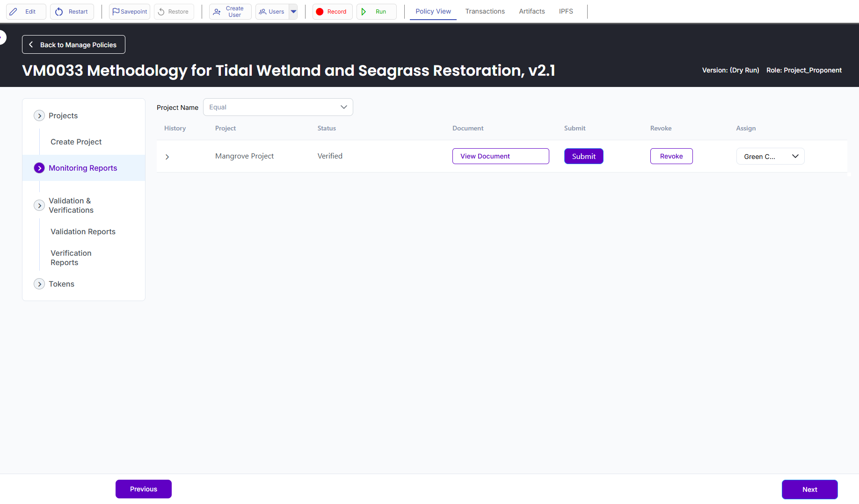Click the Savepoint flag icon
This screenshot has width=859, height=504.
pyautogui.click(x=116, y=12)
